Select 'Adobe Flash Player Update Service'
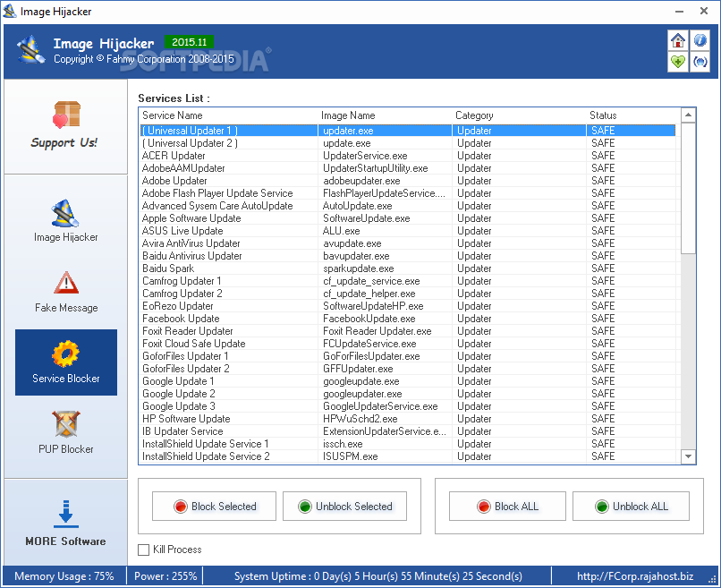This screenshot has height=588, width=721. (x=408, y=193)
